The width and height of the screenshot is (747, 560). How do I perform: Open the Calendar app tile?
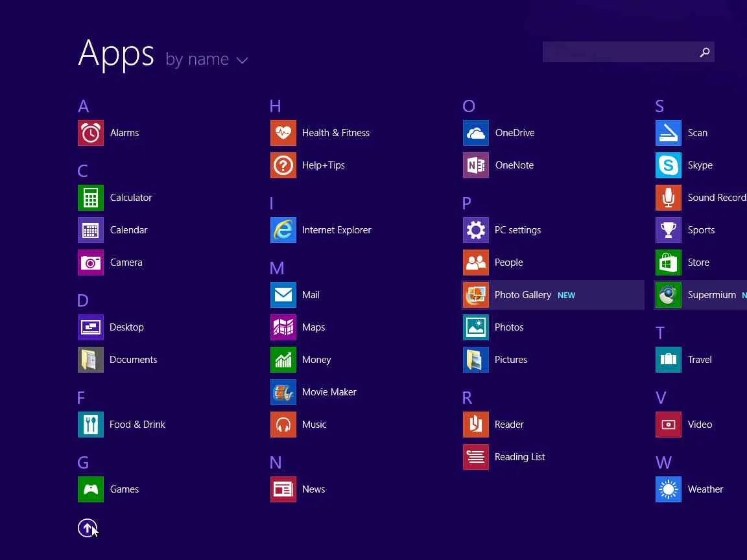(91, 230)
